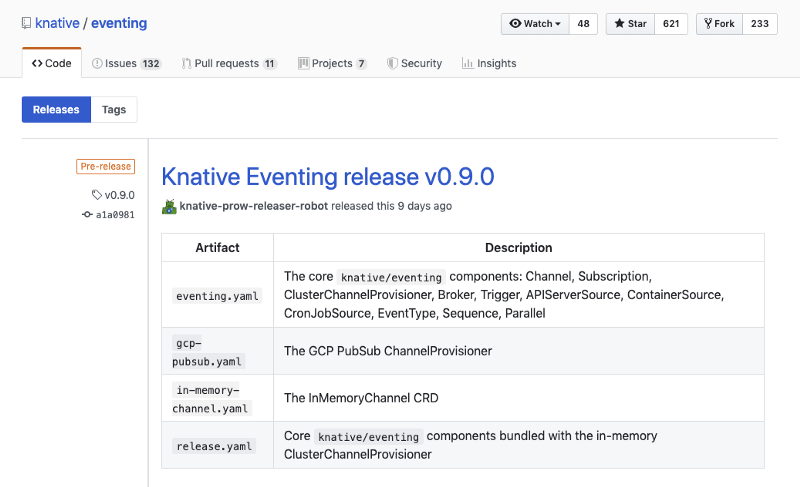800x487 pixels.
Task: Click the Security shield icon
Action: tap(392, 63)
